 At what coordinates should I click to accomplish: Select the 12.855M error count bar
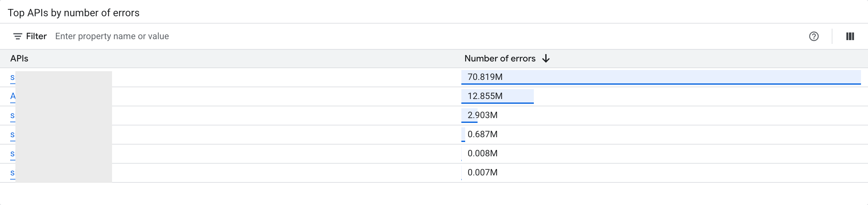point(497,96)
